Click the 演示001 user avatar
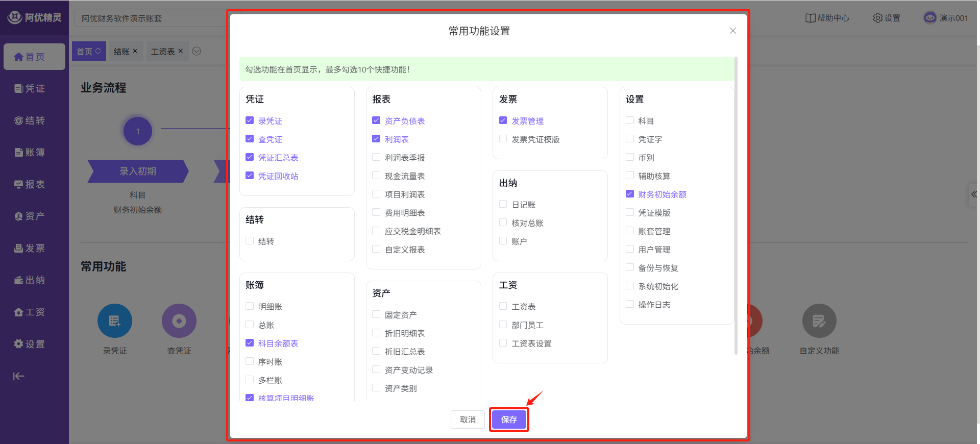Viewport: 980px width, 444px height. [930, 18]
